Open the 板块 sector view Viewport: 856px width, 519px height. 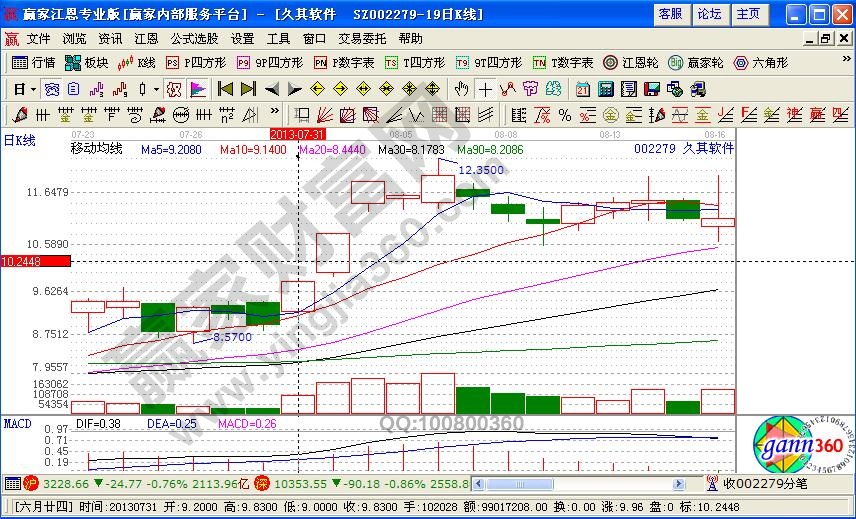tap(86, 63)
